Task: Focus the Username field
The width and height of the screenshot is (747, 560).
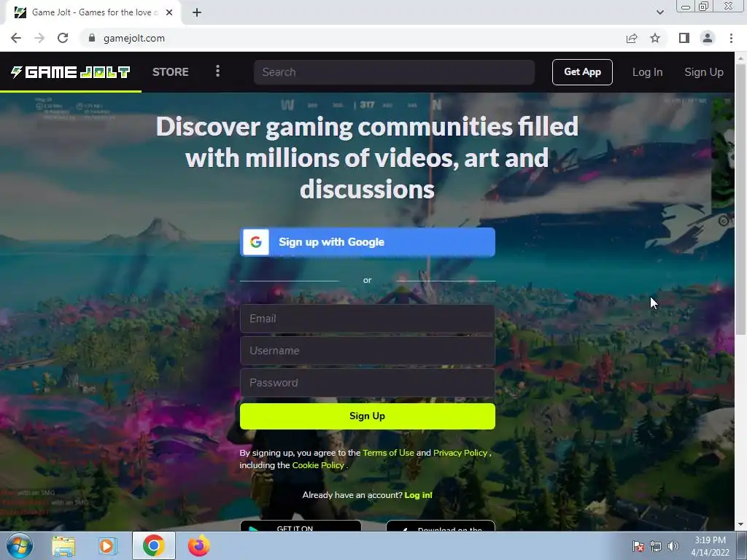Action: click(368, 351)
